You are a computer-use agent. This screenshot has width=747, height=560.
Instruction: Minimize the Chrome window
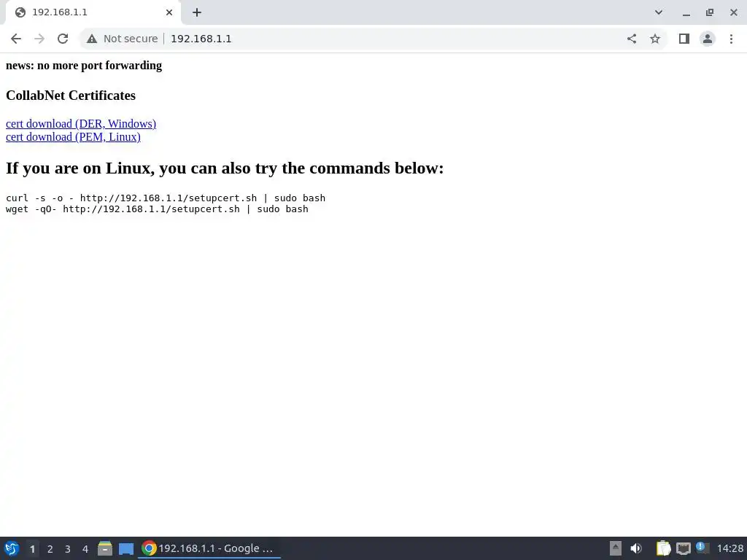tap(686, 13)
